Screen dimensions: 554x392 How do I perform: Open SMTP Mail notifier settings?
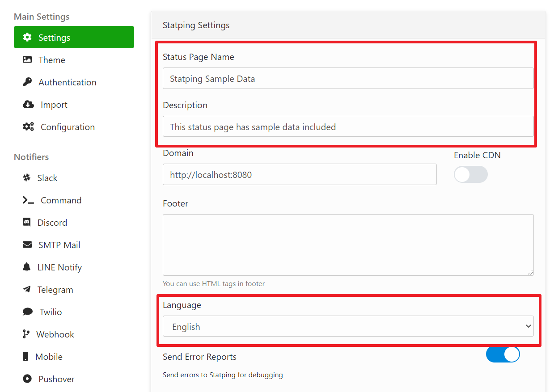(74, 244)
